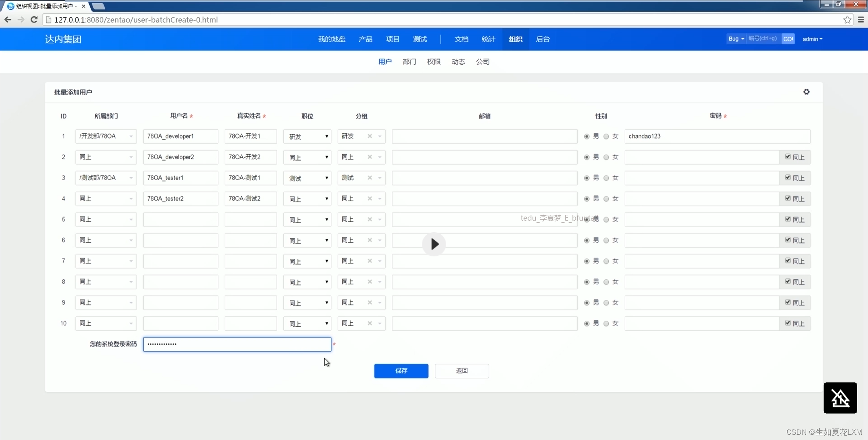Bookmark page with the star icon

point(847,20)
